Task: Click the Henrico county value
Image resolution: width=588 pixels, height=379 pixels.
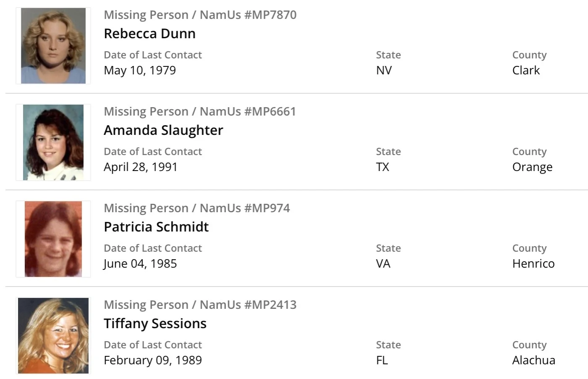Action: click(533, 263)
